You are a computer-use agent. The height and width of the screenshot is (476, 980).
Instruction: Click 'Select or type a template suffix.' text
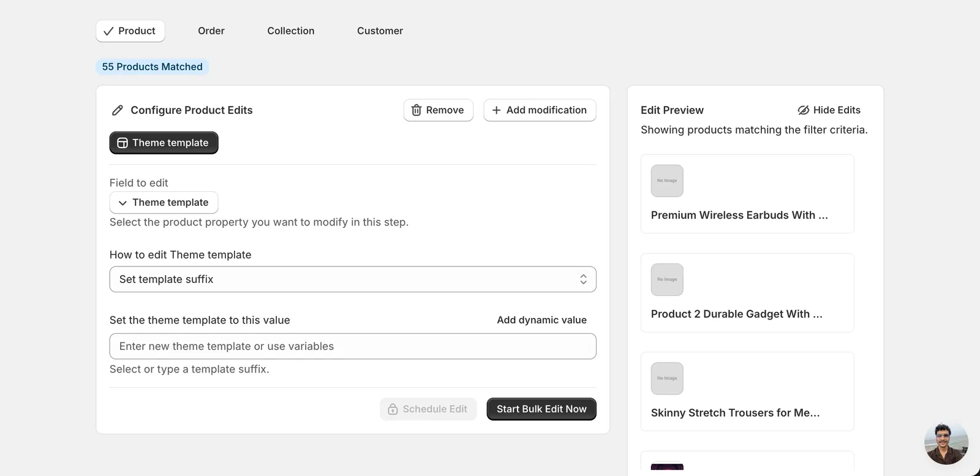pyautogui.click(x=189, y=369)
